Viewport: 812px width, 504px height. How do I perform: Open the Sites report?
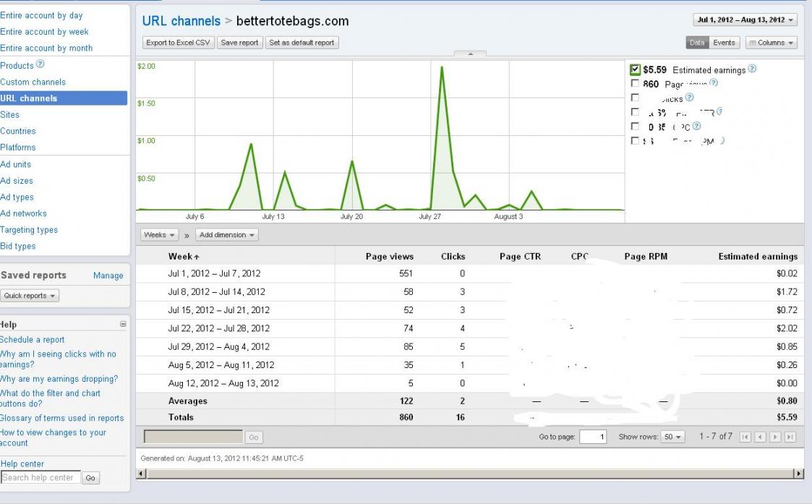(10, 114)
